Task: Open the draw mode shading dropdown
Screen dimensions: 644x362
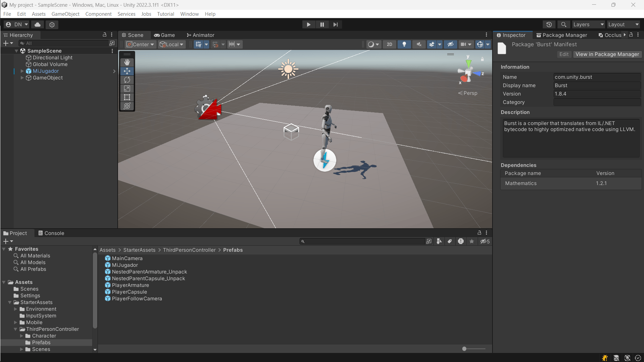Action: point(373,44)
